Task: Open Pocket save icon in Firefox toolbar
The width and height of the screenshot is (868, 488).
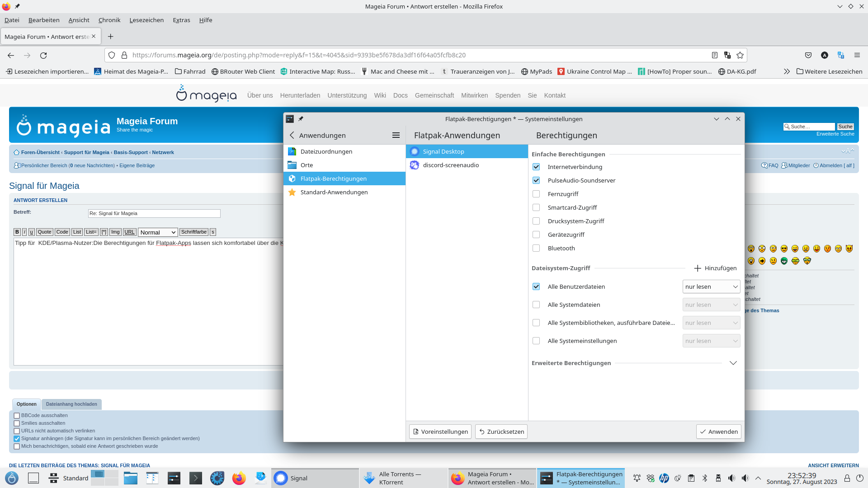Action: pos(808,55)
